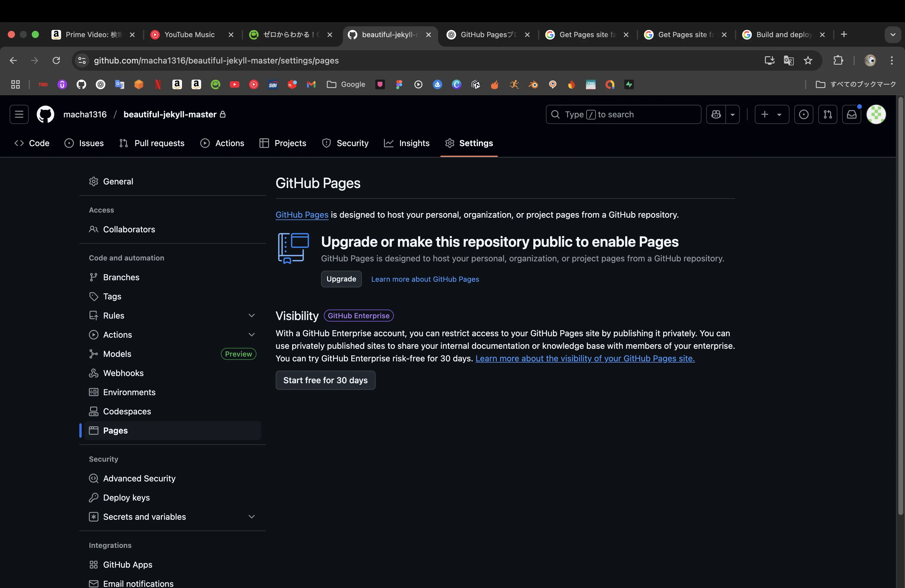The height and width of the screenshot is (588, 905).
Task: Open Learn more about GitHub Pages link
Action: [x=425, y=279]
